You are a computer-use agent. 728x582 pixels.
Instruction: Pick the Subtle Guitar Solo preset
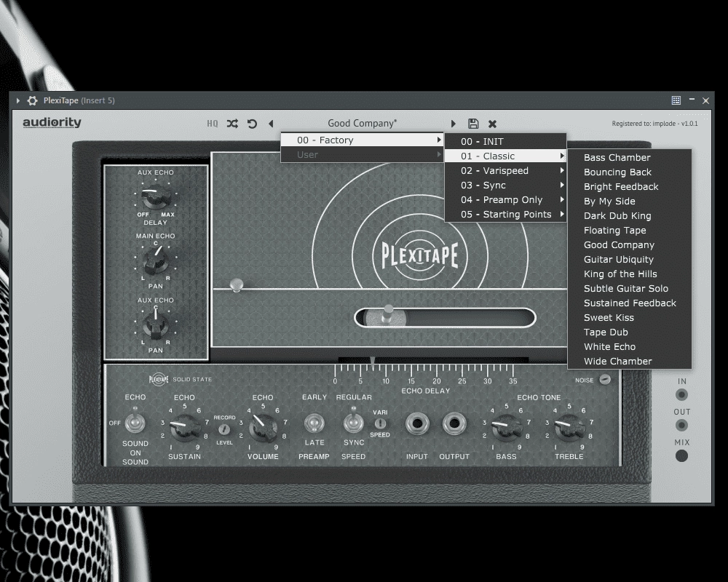coord(630,288)
